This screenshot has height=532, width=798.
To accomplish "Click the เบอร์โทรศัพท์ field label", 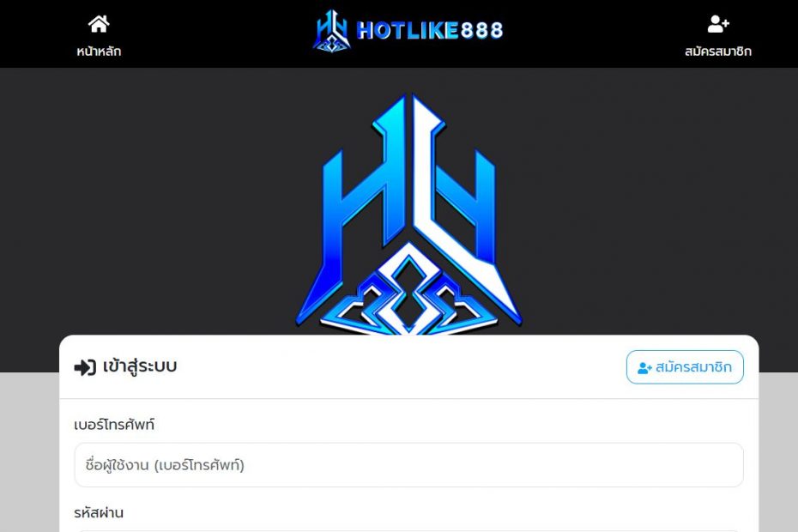I will [x=114, y=425].
